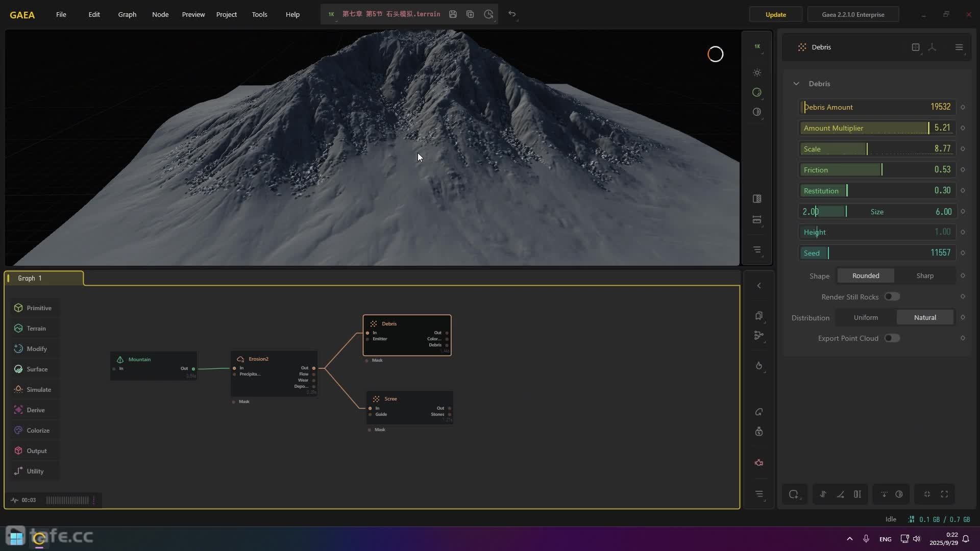Screen dimensions: 980x551
Task: Select the Scree node in graph
Action: [x=409, y=399]
